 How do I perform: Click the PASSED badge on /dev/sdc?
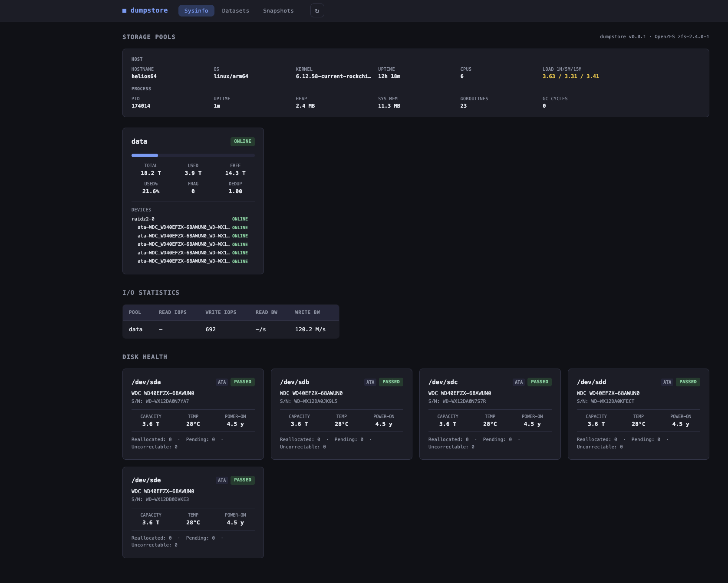(x=539, y=382)
